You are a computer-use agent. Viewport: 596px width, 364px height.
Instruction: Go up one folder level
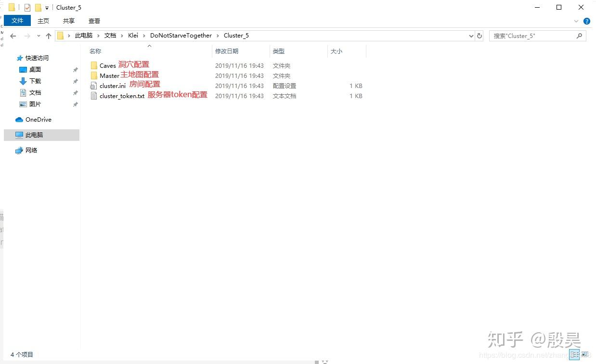point(49,36)
